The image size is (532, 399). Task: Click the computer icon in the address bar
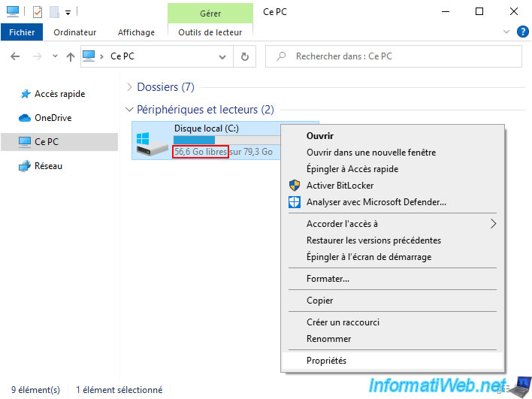coord(89,56)
